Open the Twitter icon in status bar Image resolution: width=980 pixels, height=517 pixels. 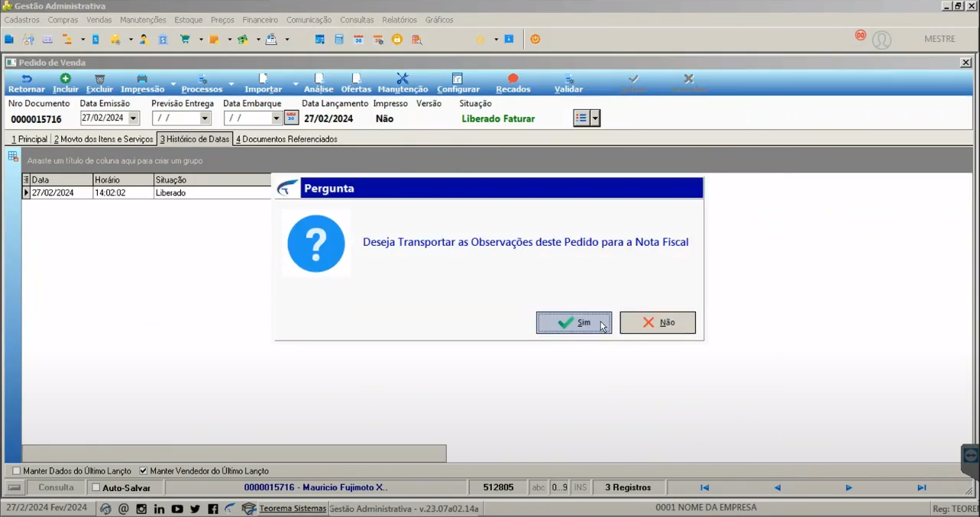point(196,509)
